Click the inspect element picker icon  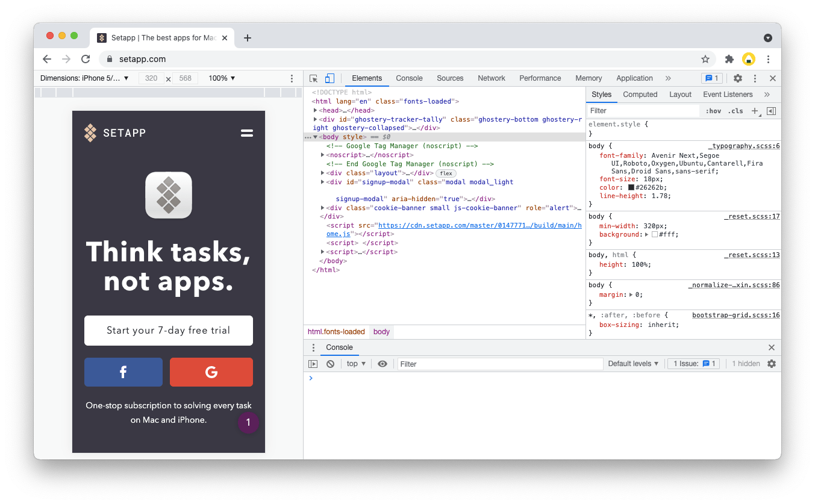click(x=313, y=78)
